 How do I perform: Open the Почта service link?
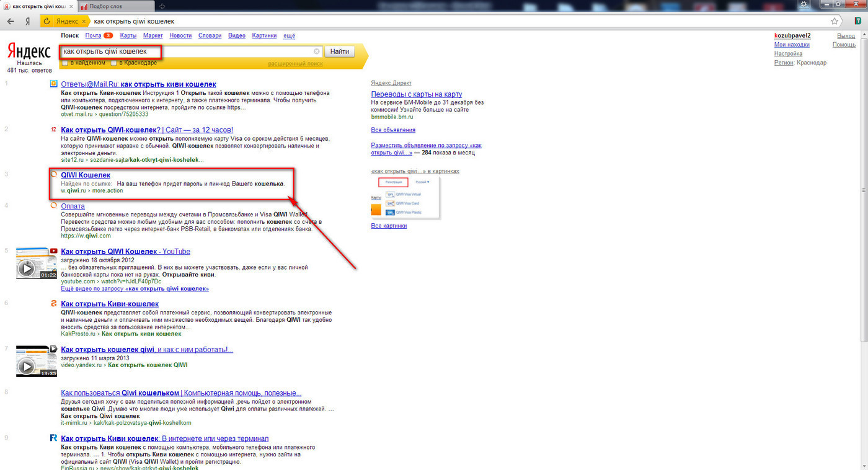click(x=94, y=35)
